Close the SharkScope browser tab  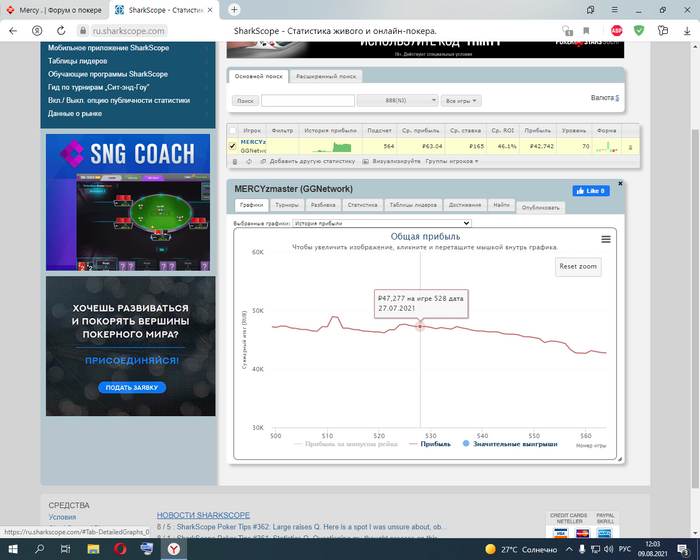point(210,10)
